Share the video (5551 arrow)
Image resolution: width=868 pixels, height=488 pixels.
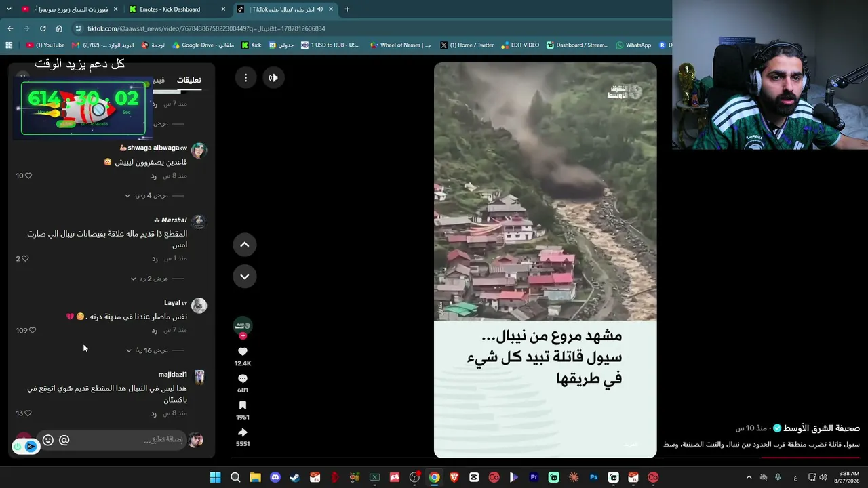[243, 432]
